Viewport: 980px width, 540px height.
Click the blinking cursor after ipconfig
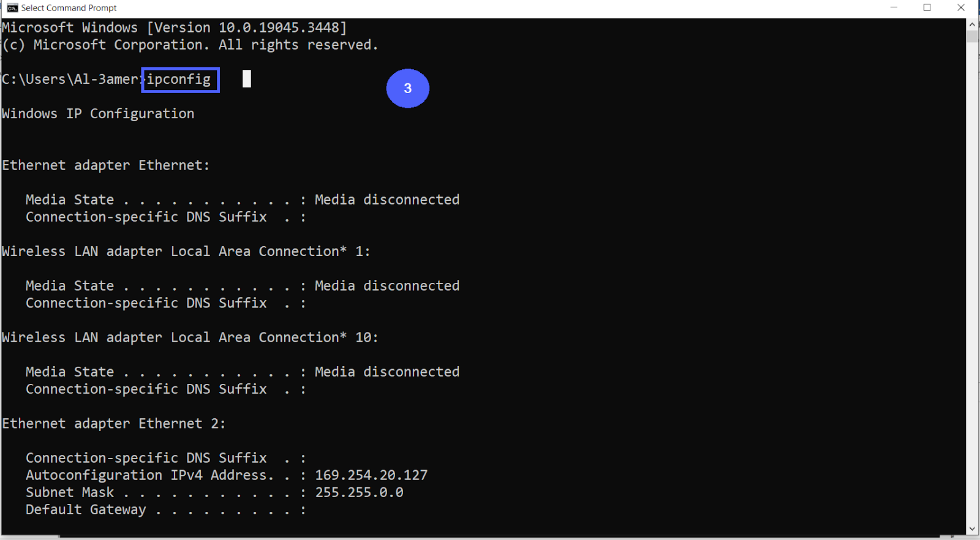[x=247, y=79]
